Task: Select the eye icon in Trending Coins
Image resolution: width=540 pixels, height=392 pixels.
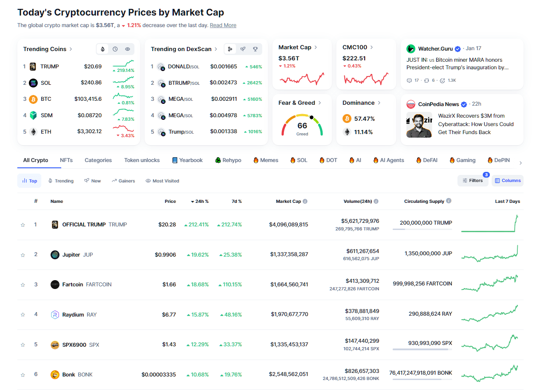Action: point(127,49)
